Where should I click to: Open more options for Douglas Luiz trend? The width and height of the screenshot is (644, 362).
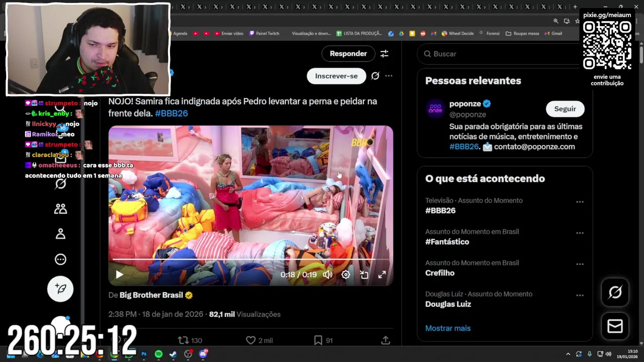580,295
